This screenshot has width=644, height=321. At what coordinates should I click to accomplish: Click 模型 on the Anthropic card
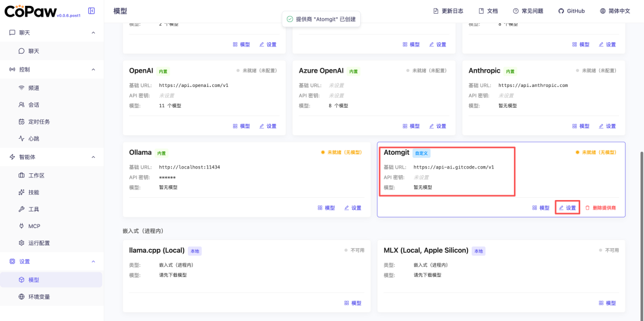(581, 126)
